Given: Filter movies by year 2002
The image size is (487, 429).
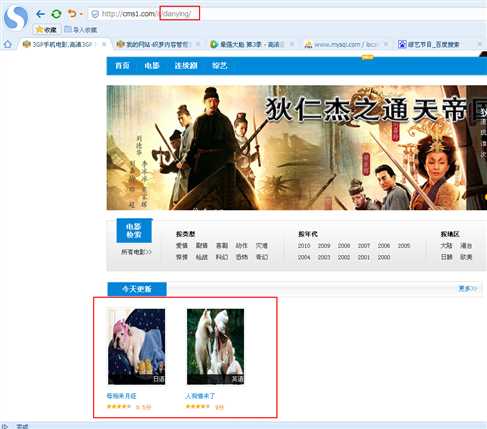Looking at the screenshot, I should point(344,257).
